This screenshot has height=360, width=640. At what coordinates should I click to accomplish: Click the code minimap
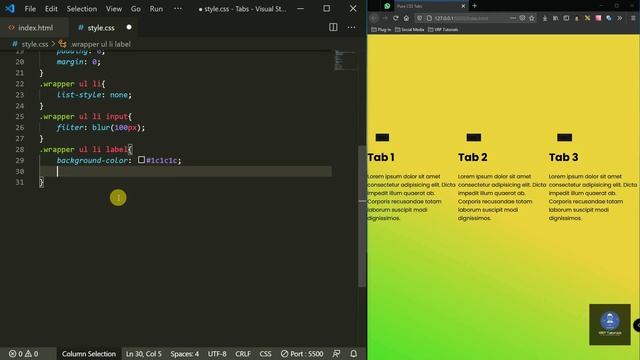344,60
